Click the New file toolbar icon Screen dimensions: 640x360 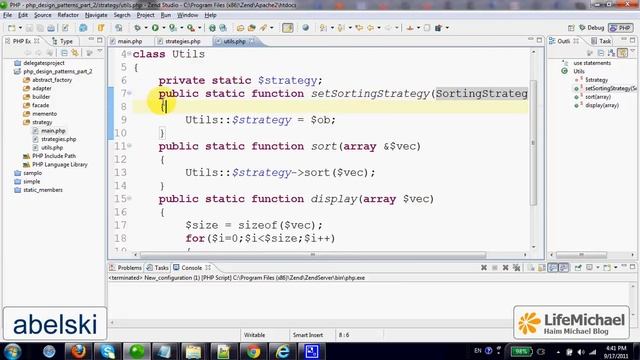[x=12, y=28]
